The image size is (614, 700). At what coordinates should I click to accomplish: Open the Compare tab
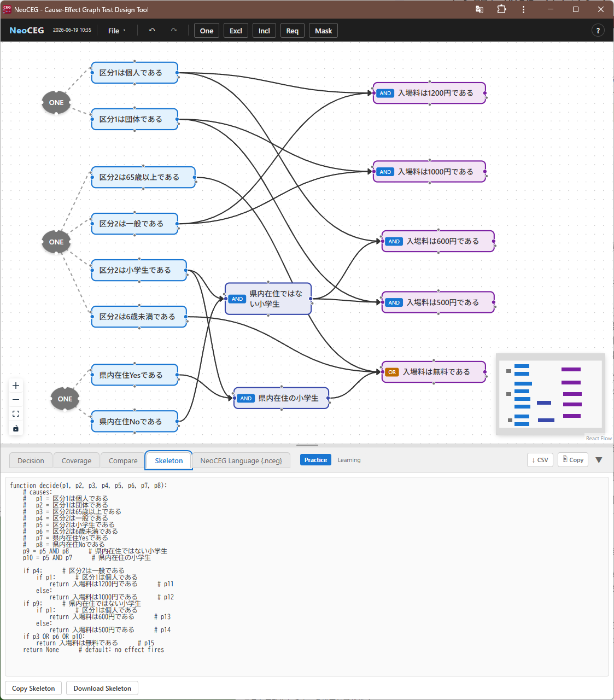(123, 460)
